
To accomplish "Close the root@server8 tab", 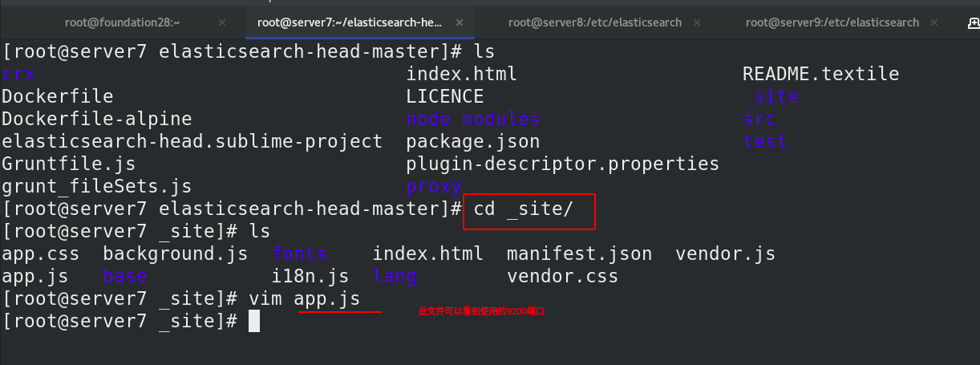I will pos(695,22).
